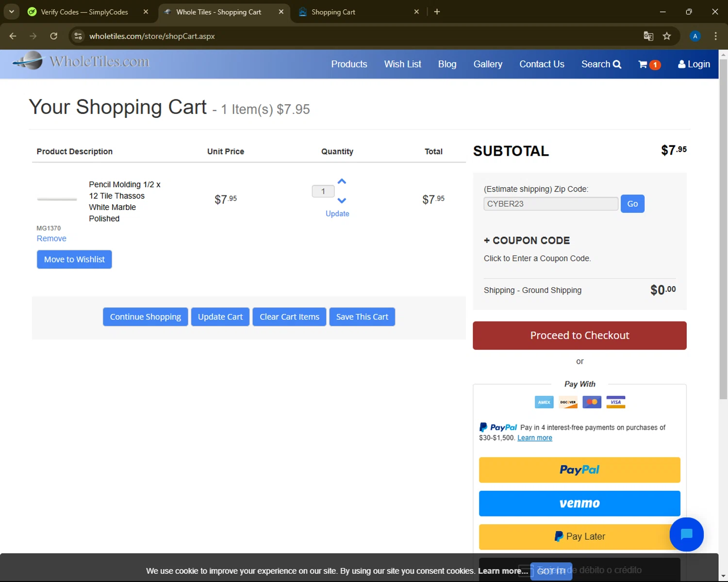The width and height of the screenshot is (728, 582).
Task: Open the Products menu
Action: click(x=349, y=64)
